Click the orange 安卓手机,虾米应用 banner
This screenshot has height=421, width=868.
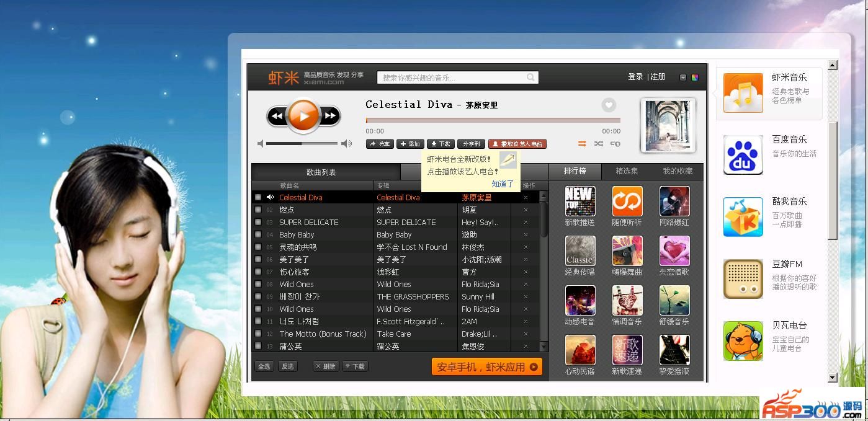[x=487, y=366]
